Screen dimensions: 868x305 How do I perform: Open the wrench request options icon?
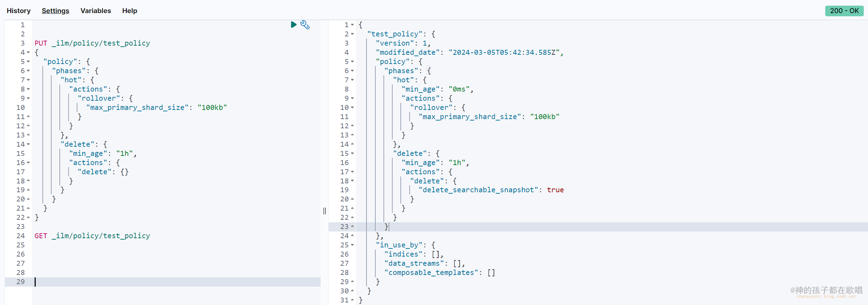(305, 25)
